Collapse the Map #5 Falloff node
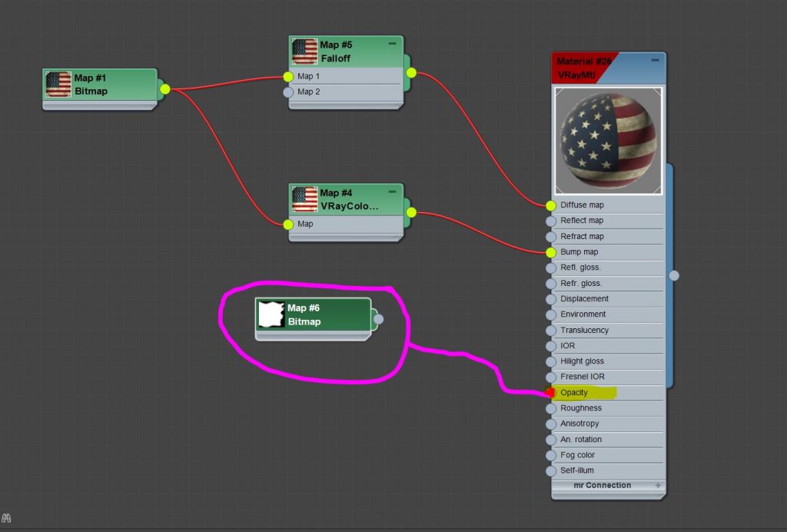The image size is (787, 532). click(392, 44)
